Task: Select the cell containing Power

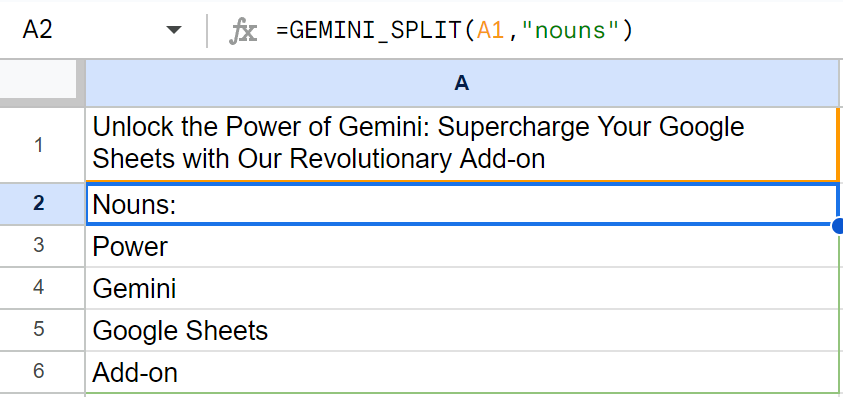Action: click(462, 246)
